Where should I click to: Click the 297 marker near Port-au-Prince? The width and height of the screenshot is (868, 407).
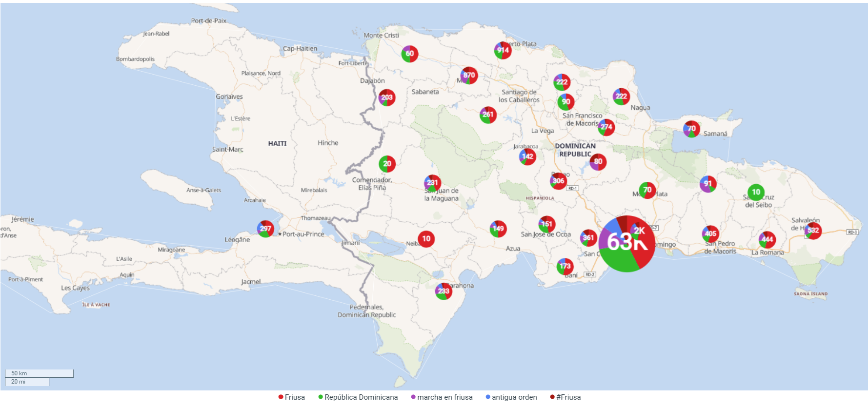pyautogui.click(x=265, y=229)
